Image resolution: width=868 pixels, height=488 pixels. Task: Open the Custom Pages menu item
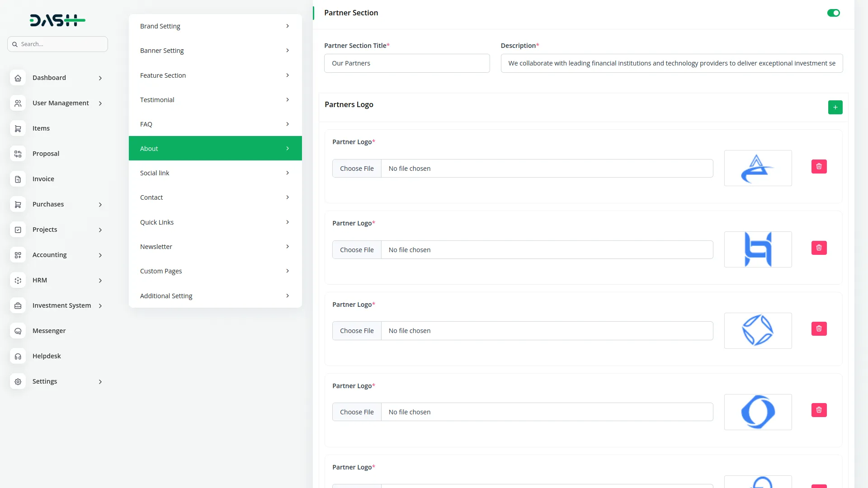(x=215, y=271)
